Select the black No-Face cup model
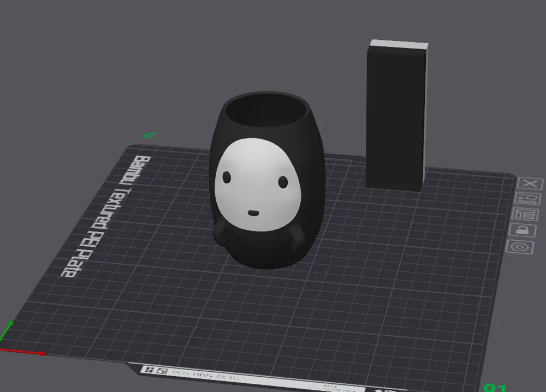The width and height of the screenshot is (546, 392). pyautogui.click(x=267, y=180)
